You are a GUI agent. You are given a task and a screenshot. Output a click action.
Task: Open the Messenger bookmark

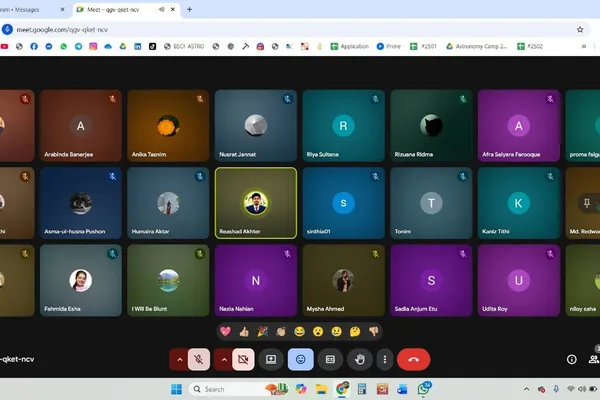49,46
